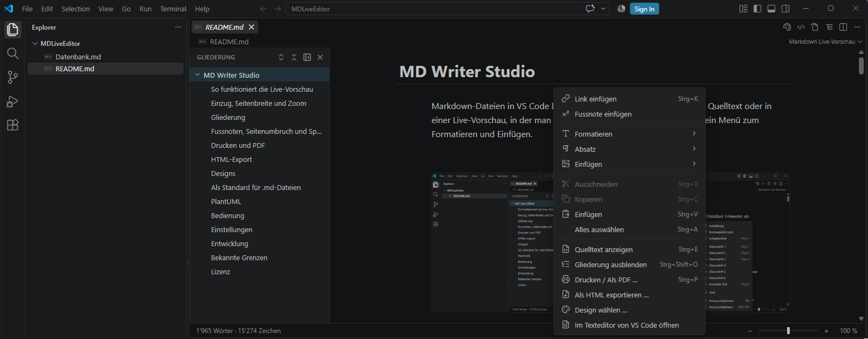Choose Einfügen Strg+V menu entry
Image resolution: width=868 pixels, height=339 pixels.
(629, 214)
